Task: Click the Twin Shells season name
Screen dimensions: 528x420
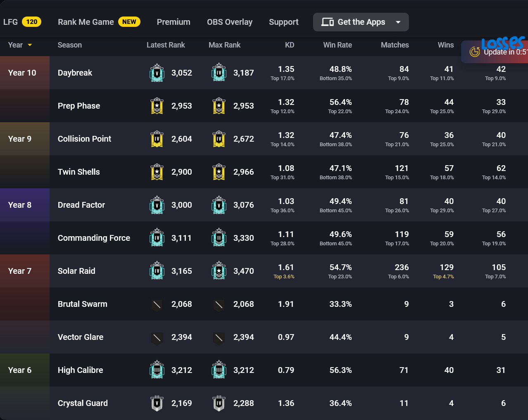Action: point(79,172)
